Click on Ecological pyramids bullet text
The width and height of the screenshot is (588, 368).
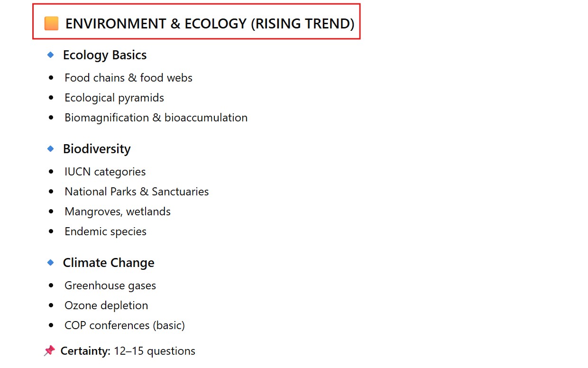(x=114, y=98)
